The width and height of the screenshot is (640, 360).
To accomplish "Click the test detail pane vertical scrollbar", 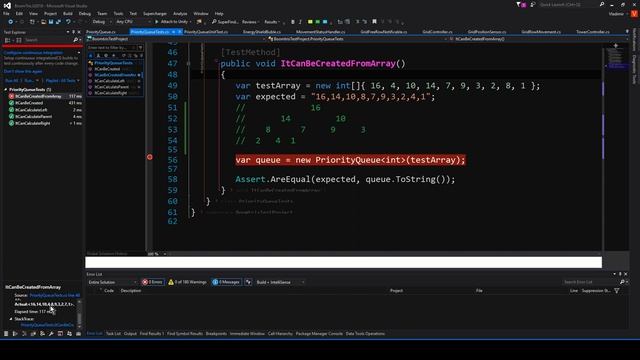I will click(79, 313).
